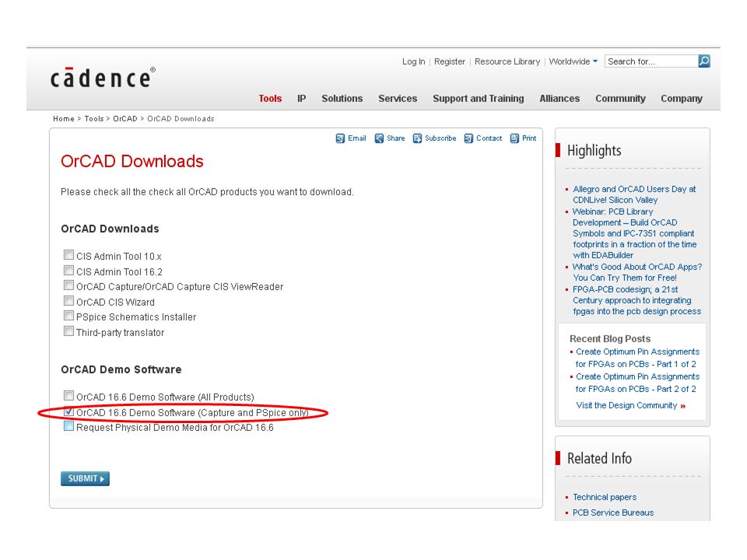The height and width of the screenshot is (560, 747).
Task: Click the Email envelope icon
Action: 340,138
